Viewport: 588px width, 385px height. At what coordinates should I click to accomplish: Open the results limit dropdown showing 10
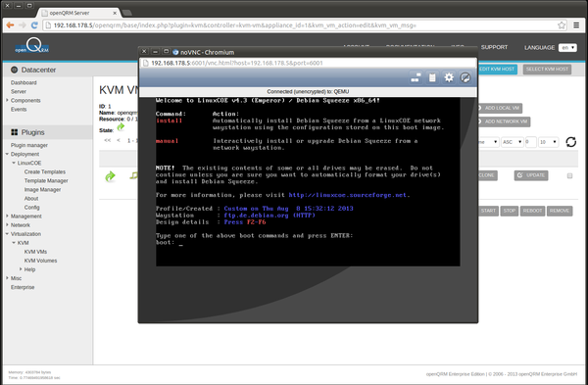click(x=548, y=142)
